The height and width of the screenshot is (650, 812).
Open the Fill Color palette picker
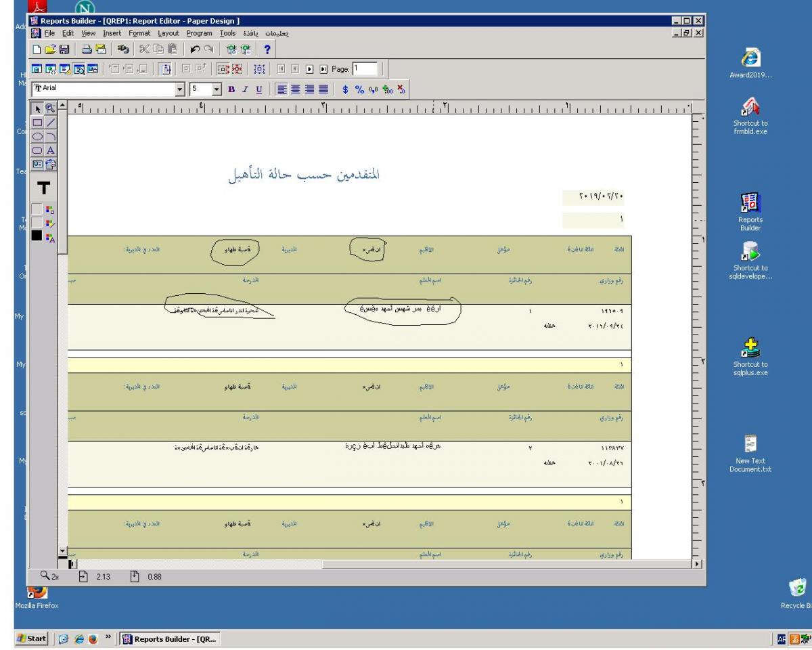pos(50,210)
